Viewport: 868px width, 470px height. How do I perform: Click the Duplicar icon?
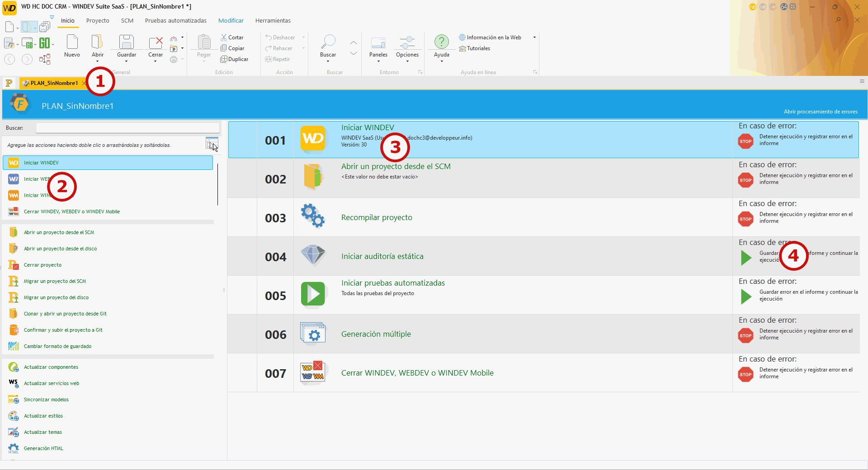click(x=224, y=59)
